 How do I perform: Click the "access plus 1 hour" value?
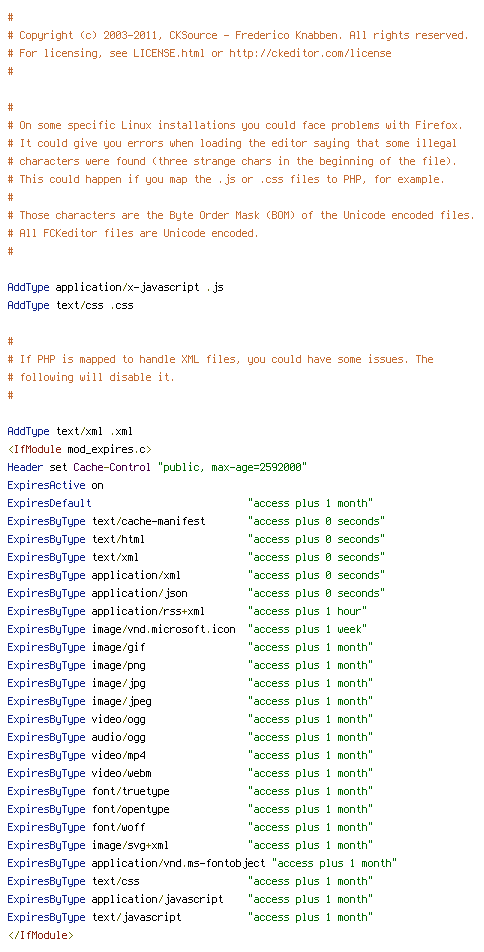coord(307,611)
